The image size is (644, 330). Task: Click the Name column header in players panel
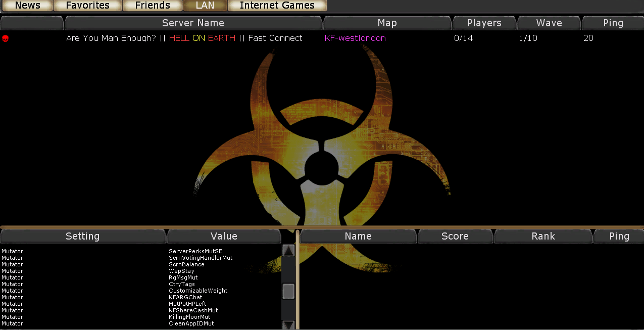point(358,237)
